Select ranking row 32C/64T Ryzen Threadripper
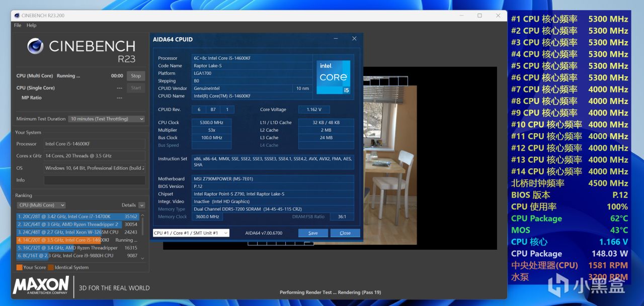Viewport: 644px width, 306px height. pos(77,224)
